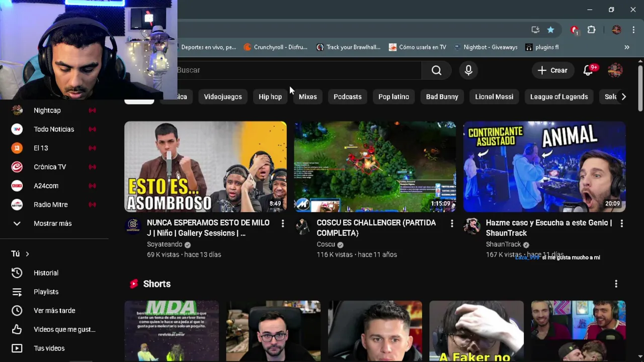Expand the Tú section chevron

coord(27,254)
